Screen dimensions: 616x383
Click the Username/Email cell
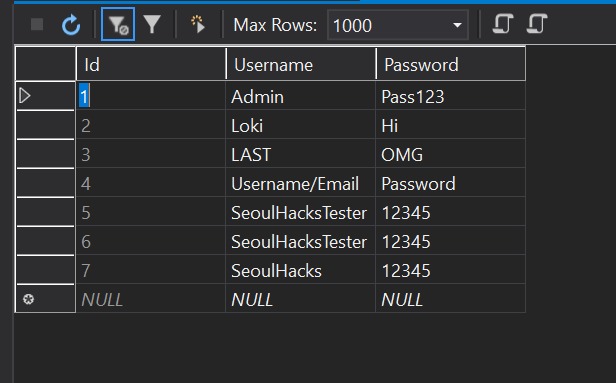point(301,183)
